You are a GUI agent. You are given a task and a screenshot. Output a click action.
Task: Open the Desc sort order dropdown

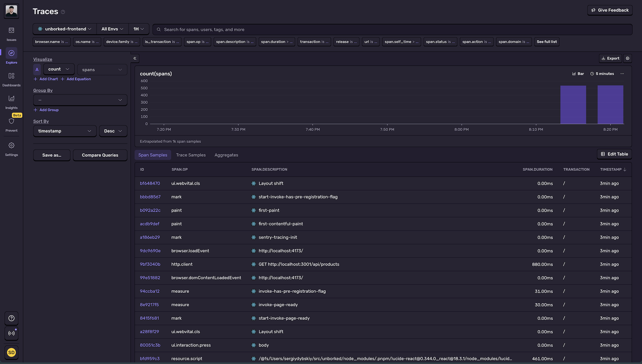pyautogui.click(x=113, y=131)
